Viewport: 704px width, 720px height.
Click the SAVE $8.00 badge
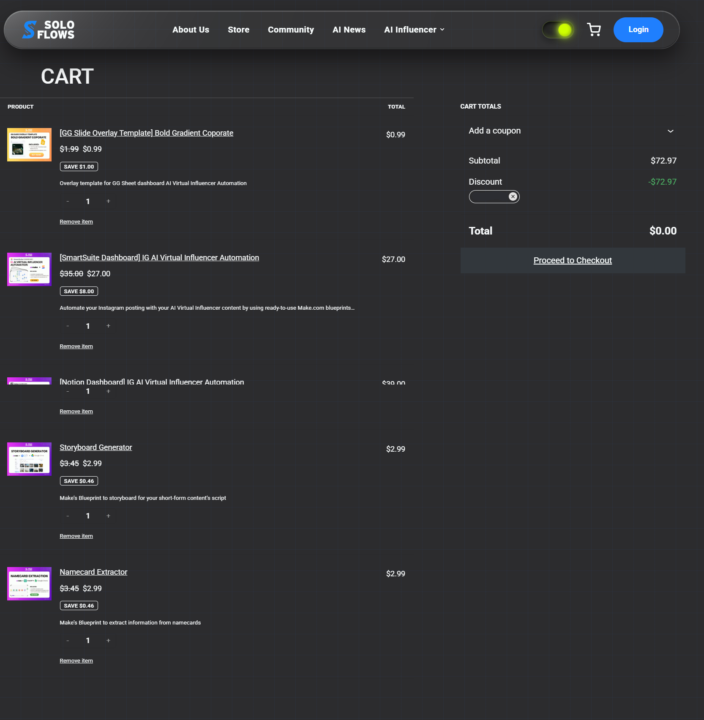[x=79, y=291]
